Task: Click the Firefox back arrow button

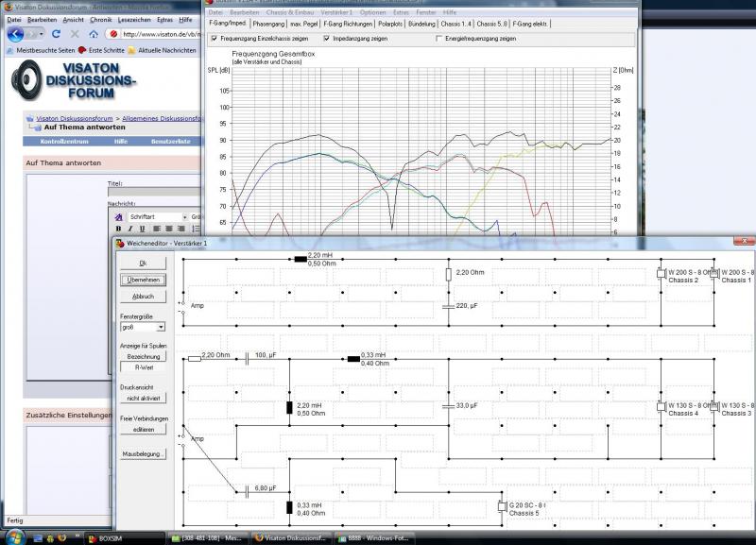Action: tap(16, 33)
